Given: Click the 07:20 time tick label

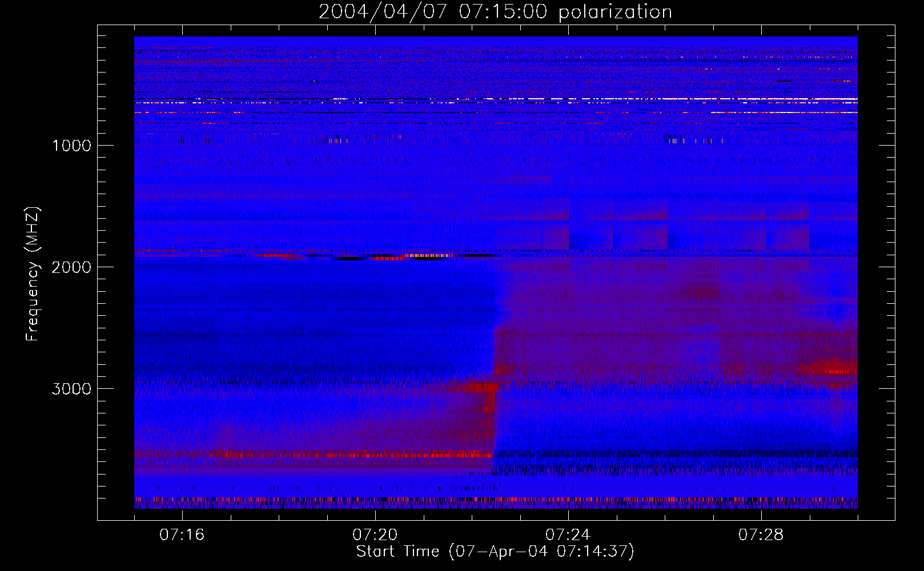Looking at the screenshot, I should pyautogui.click(x=375, y=535).
